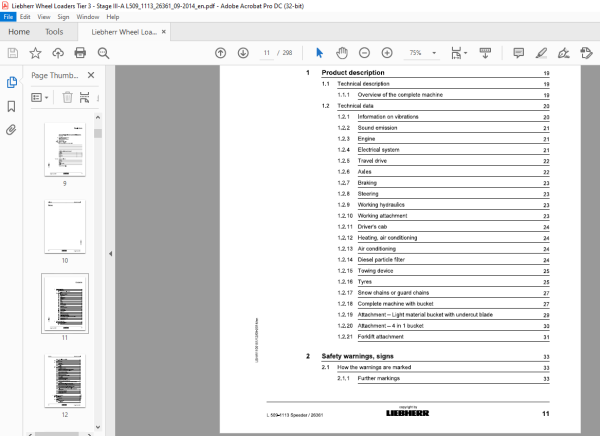This screenshot has width=600, height=436.
Task: Go to next page arrow
Action: click(243, 53)
